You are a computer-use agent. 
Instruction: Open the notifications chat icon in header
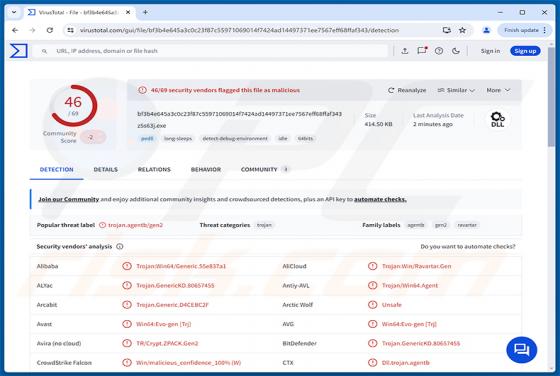[422, 51]
